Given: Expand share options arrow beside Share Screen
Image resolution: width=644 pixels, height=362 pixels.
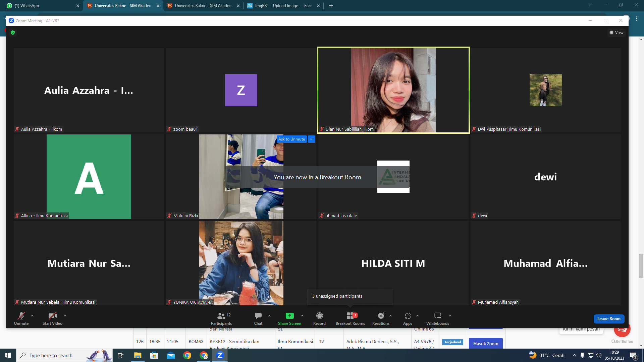Looking at the screenshot, I should [302, 316].
